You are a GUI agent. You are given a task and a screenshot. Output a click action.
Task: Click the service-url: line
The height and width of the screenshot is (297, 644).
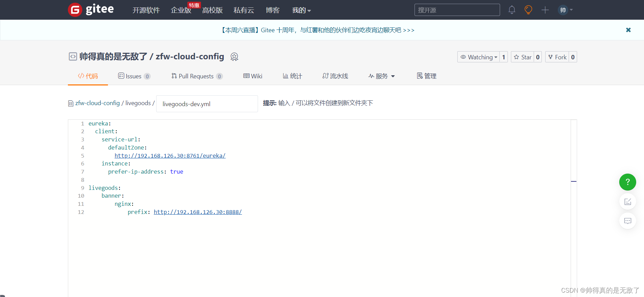(121, 139)
